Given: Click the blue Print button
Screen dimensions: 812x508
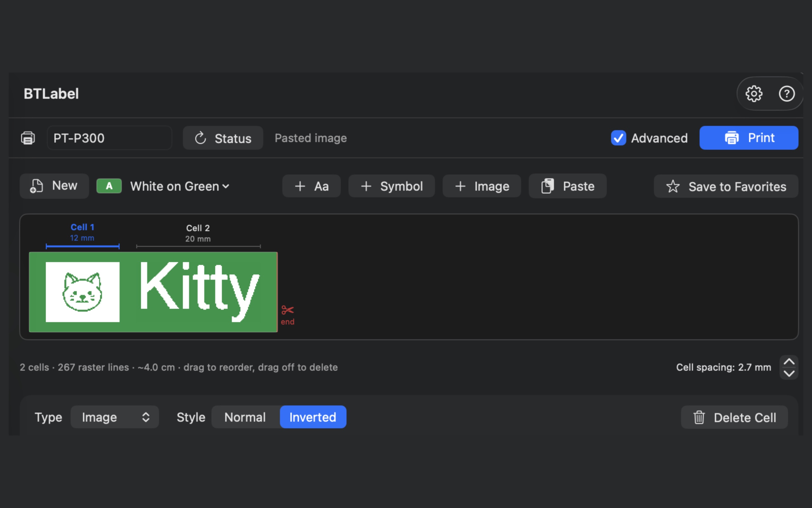Looking at the screenshot, I should click(749, 138).
